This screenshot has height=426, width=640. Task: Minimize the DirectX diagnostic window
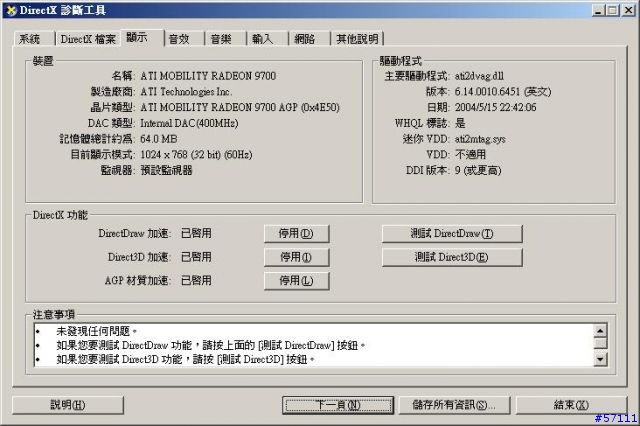point(598,11)
